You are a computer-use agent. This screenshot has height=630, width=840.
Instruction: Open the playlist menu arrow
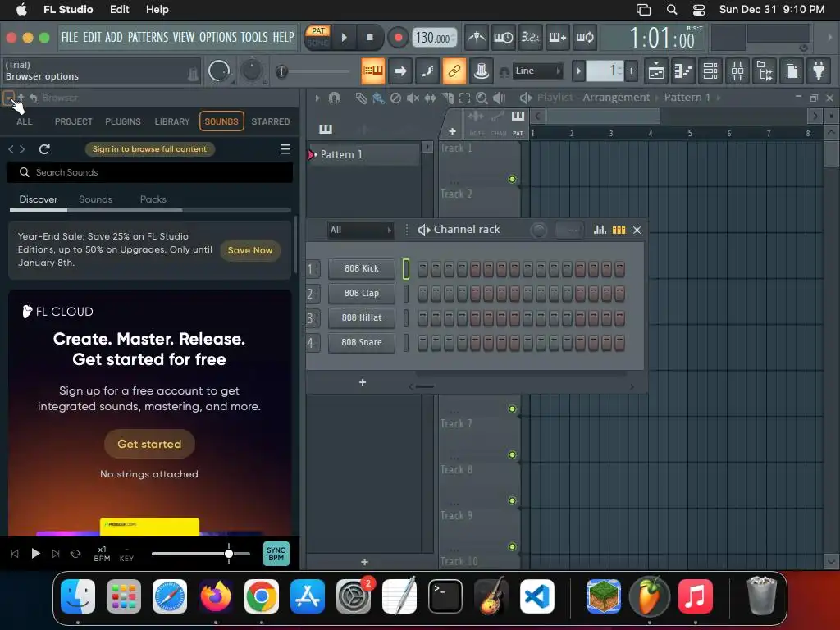317,98
